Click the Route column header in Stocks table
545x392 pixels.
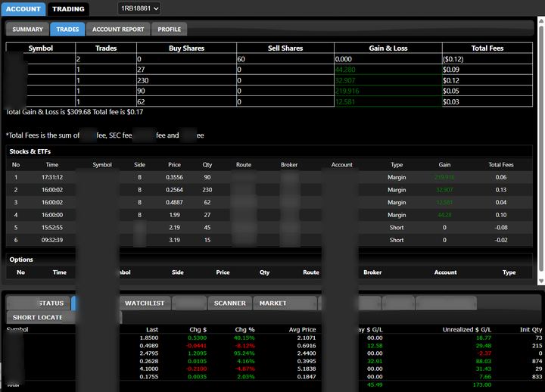(x=244, y=165)
